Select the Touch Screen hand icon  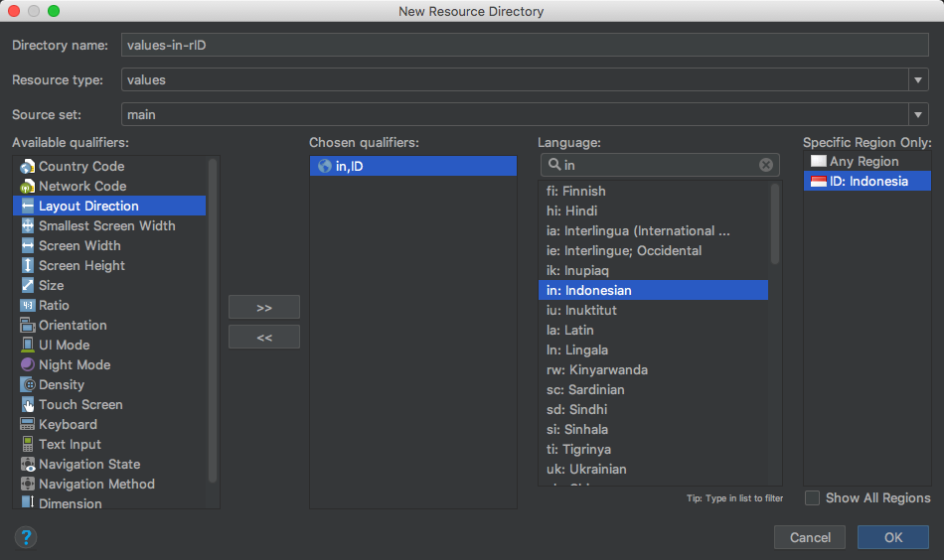pos(27,405)
